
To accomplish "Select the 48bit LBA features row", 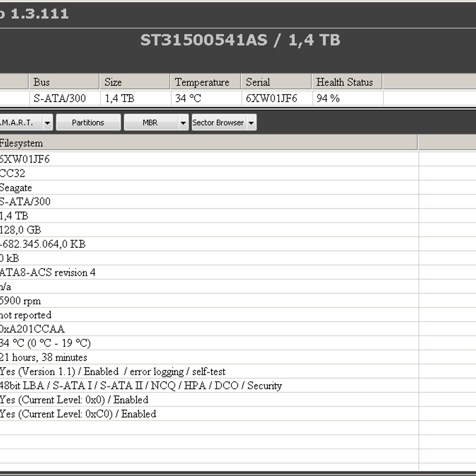I will [209, 385].
